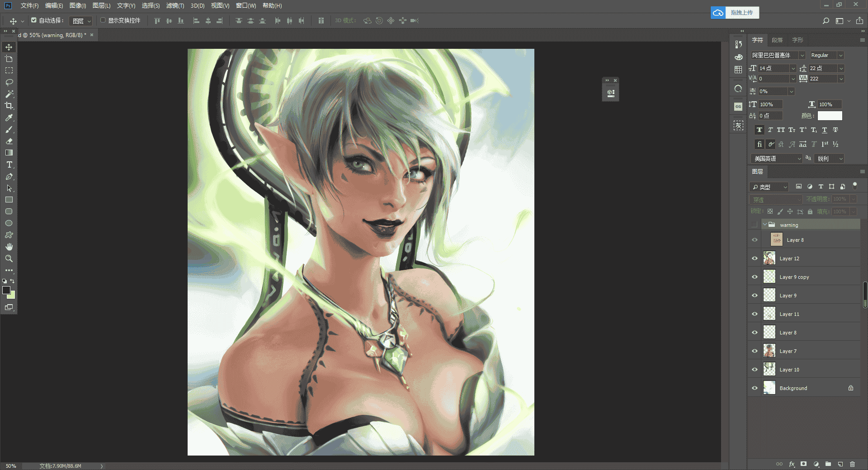868x470 pixels.
Task: Select the Horizontal Type tool
Action: [9, 164]
